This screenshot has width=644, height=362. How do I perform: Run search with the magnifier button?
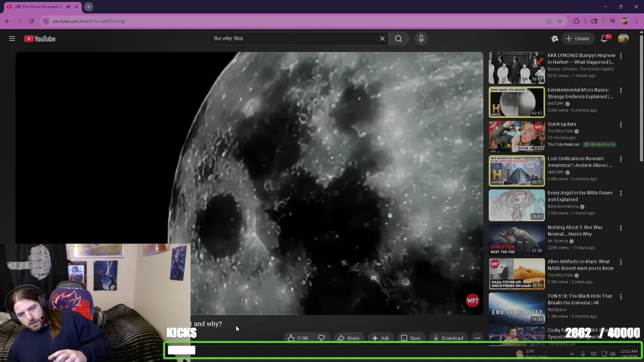tap(398, 38)
